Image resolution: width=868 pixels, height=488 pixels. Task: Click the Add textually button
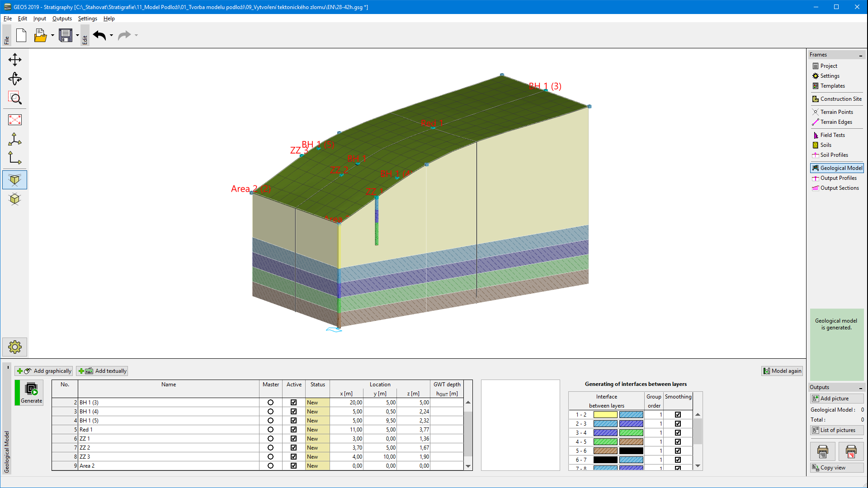click(102, 371)
